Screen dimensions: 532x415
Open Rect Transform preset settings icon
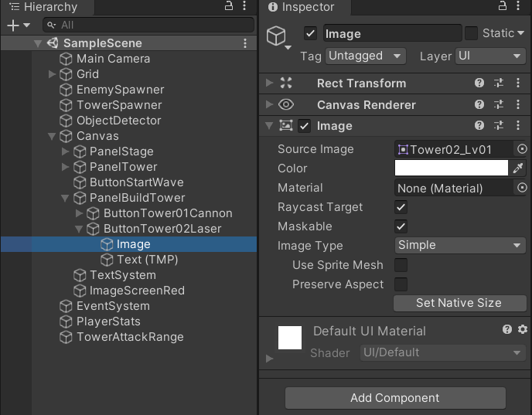(x=499, y=83)
